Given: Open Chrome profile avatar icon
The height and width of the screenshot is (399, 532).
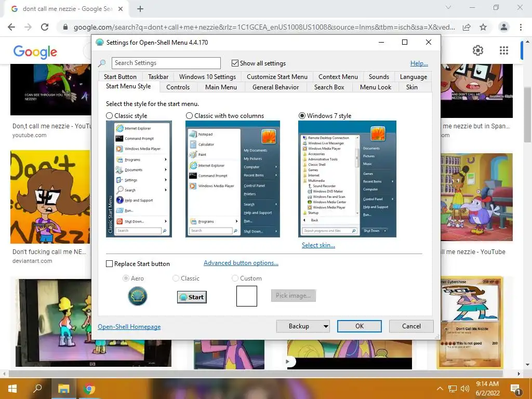Looking at the screenshot, I should tap(504, 27).
